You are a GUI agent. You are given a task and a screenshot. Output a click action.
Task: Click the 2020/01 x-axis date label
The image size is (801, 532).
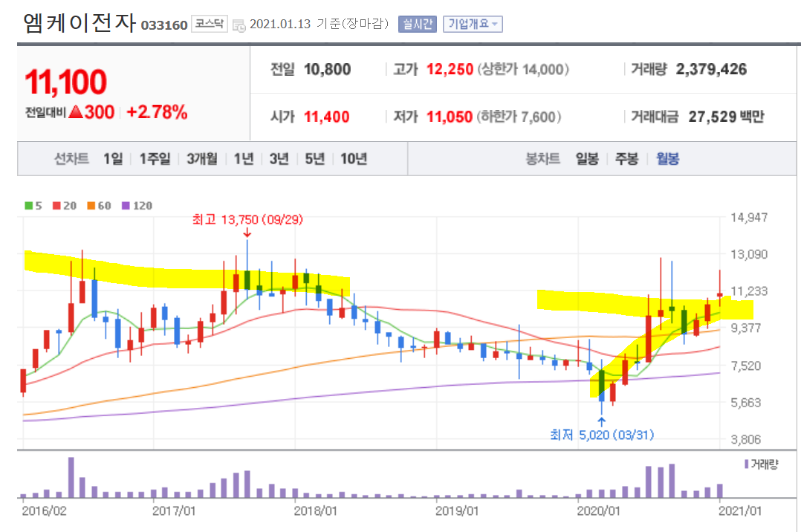tap(598, 511)
